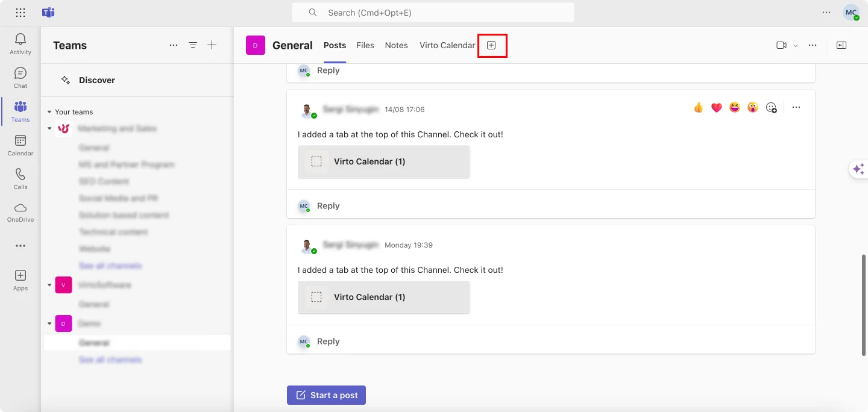This screenshot has width=868, height=412.
Task: Click the pink D channel avatar in header
Action: 256,45
